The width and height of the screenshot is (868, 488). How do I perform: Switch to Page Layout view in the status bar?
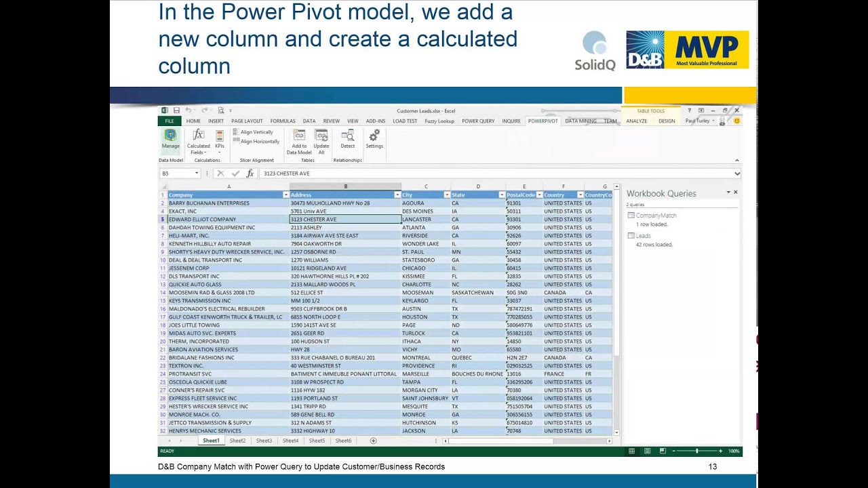pos(647,451)
